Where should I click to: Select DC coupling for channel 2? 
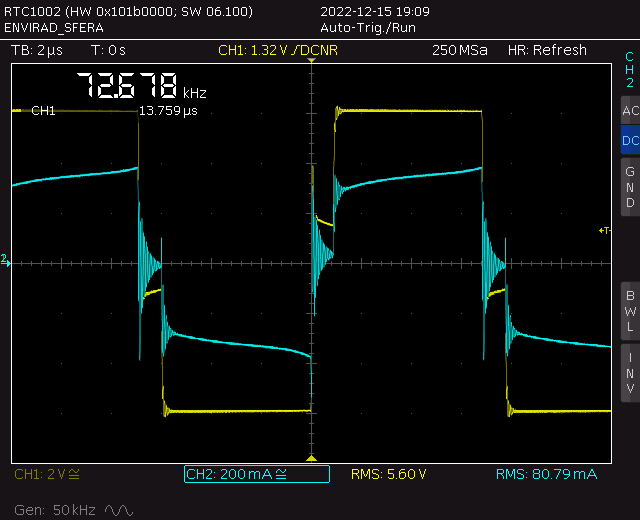pos(630,140)
